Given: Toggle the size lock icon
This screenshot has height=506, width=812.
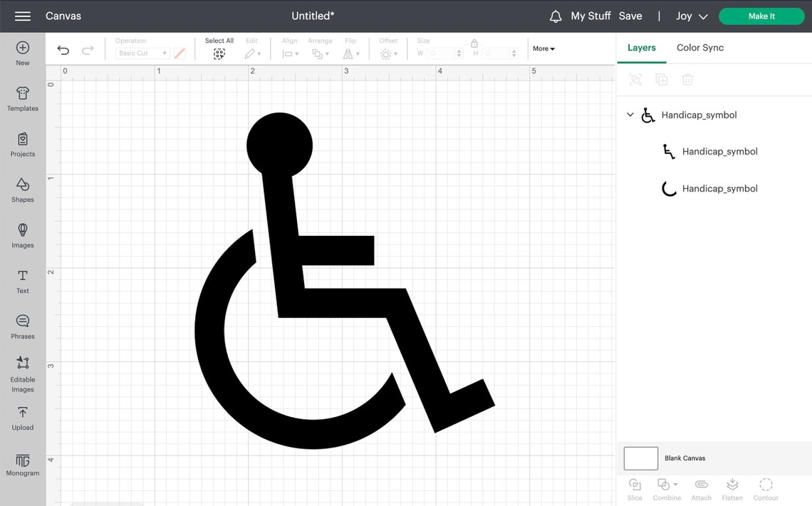Looking at the screenshot, I should pyautogui.click(x=474, y=43).
